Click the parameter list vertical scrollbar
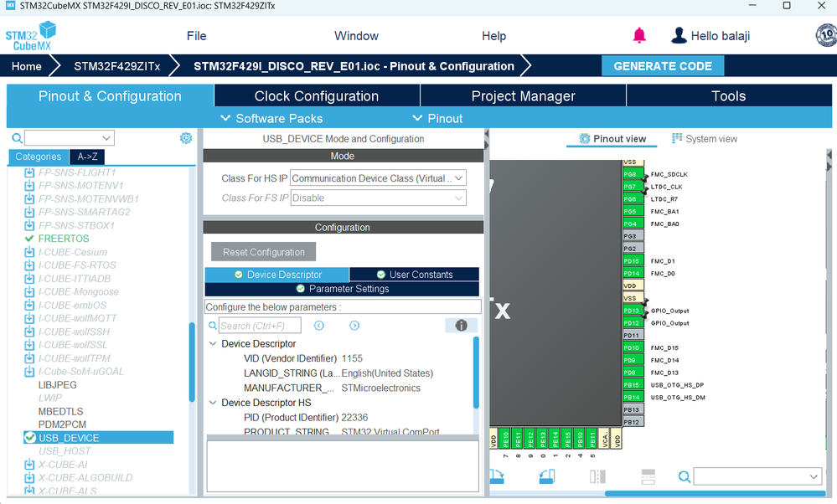Screen dimensions: 837x504 click(476, 373)
